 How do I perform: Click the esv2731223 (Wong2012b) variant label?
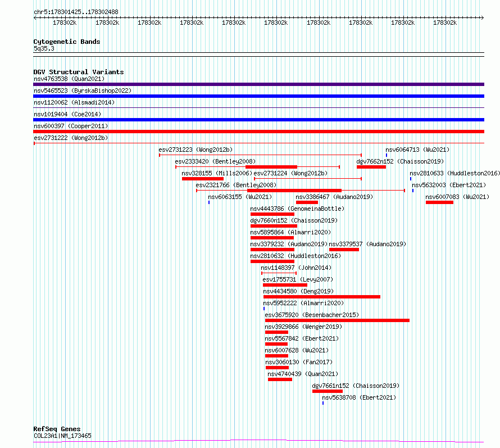pyautogui.click(x=196, y=150)
